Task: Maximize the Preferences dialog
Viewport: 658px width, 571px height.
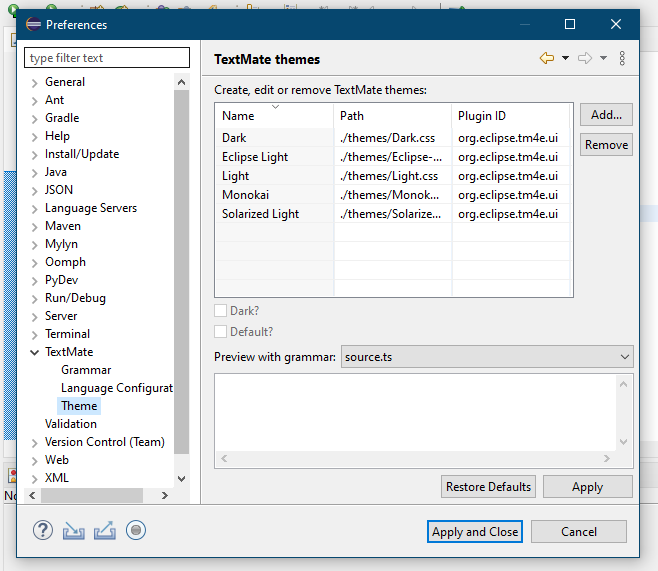Action: point(569,24)
